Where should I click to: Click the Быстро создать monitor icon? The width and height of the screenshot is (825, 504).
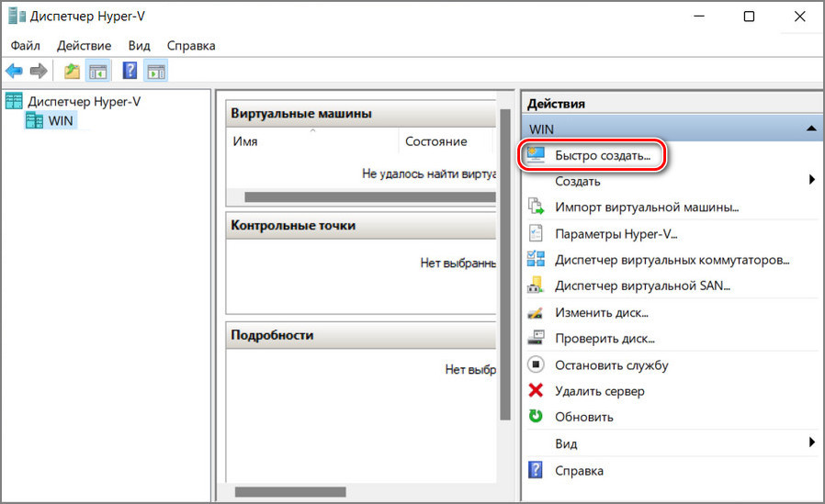click(x=536, y=155)
